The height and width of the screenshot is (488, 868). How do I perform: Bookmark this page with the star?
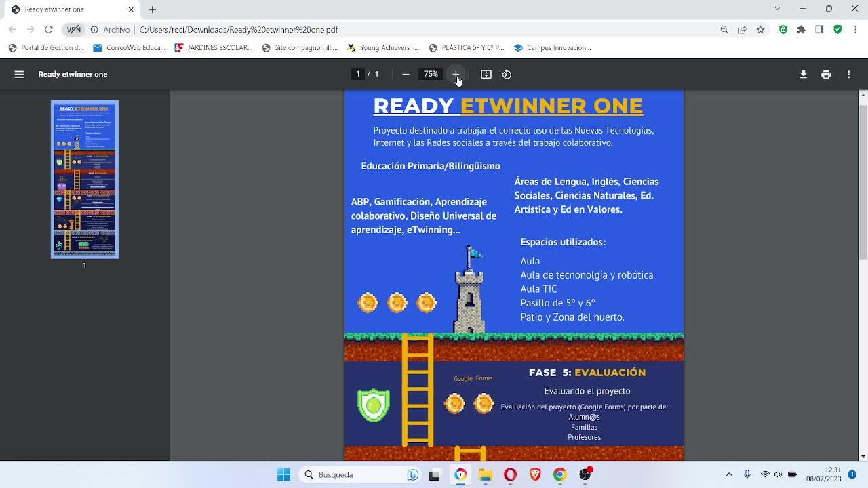(761, 30)
